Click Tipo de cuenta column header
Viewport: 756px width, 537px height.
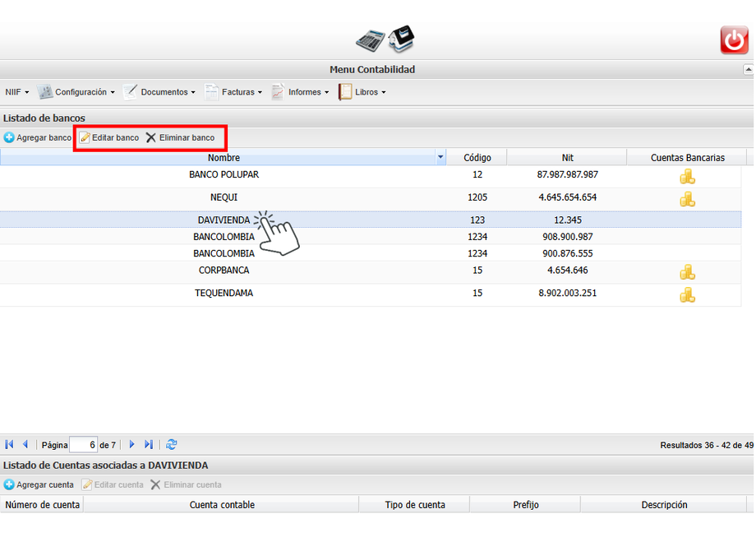pyautogui.click(x=415, y=505)
